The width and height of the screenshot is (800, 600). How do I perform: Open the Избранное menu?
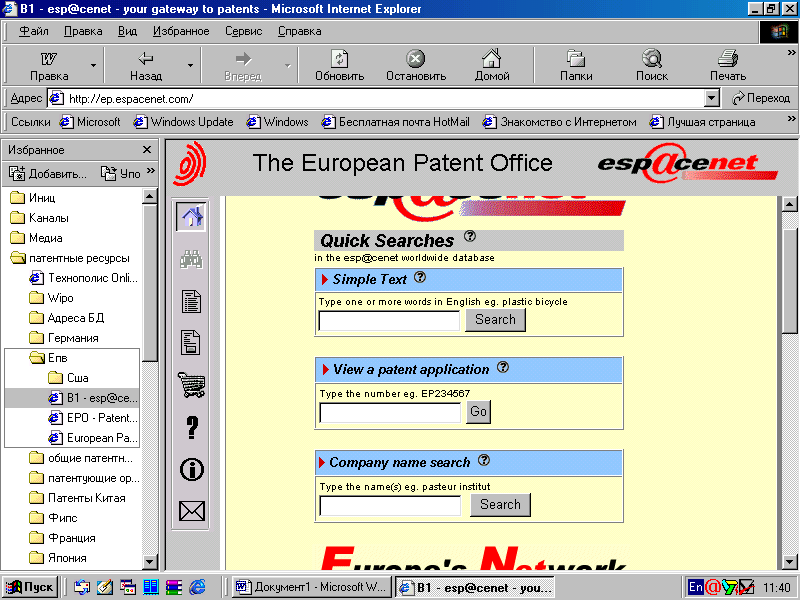pos(181,31)
